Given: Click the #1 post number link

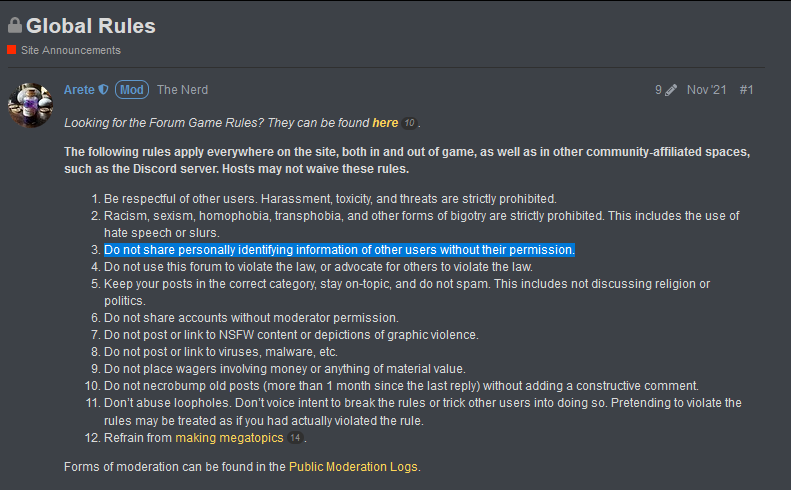Looking at the screenshot, I should (x=747, y=90).
